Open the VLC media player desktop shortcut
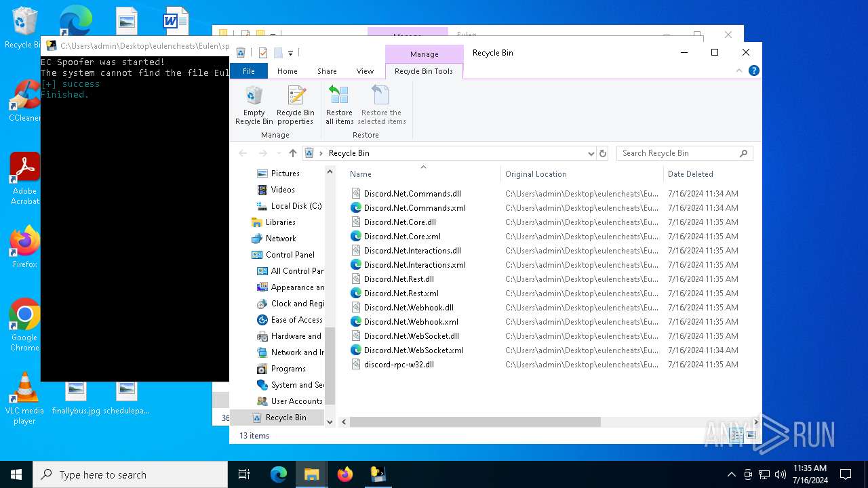The image size is (868, 488). point(24,399)
